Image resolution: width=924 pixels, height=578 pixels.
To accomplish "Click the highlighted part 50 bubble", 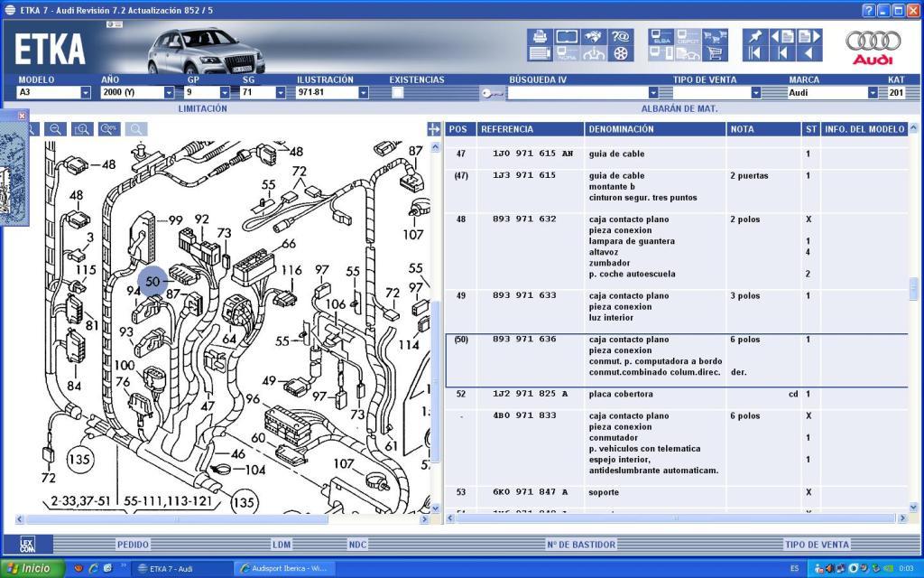I will click(x=152, y=282).
